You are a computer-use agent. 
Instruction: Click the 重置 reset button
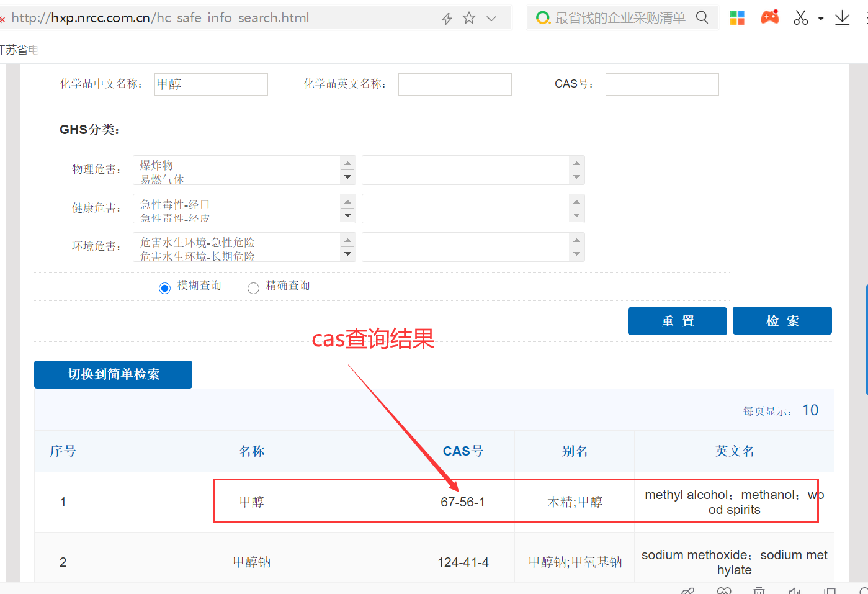(x=677, y=321)
